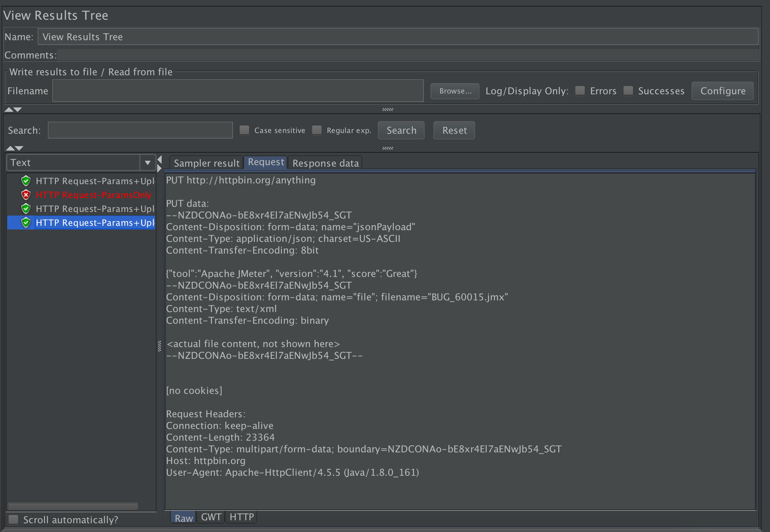Click the upward collapse arrow above the Search panel
The height and width of the screenshot is (532, 770).
9,109
